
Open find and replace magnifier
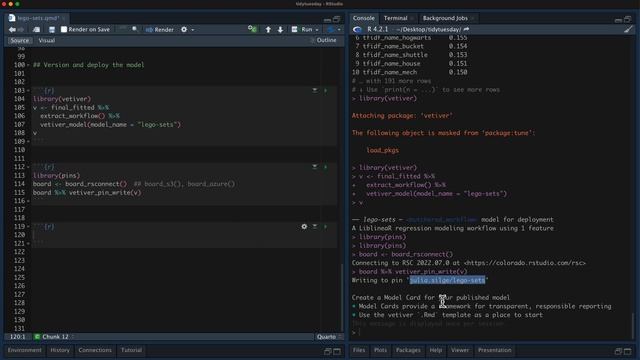click(135, 29)
